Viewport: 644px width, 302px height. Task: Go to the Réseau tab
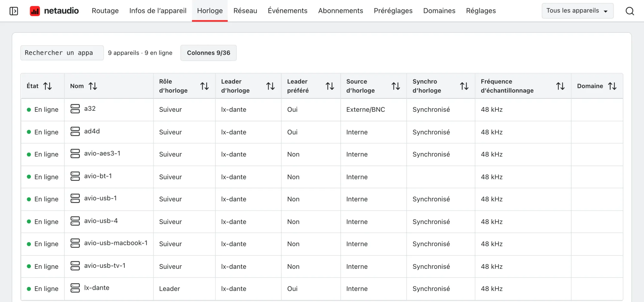tap(245, 11)
